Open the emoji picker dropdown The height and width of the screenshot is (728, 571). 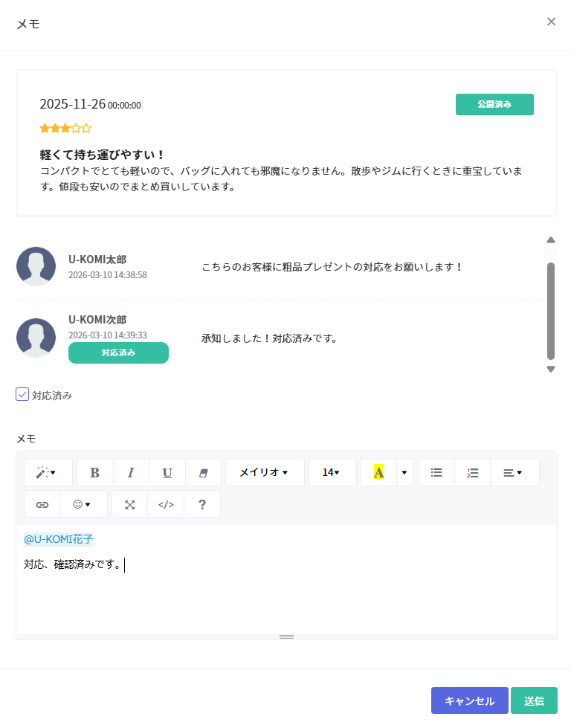pyautogui.click(x=83, y=504)
